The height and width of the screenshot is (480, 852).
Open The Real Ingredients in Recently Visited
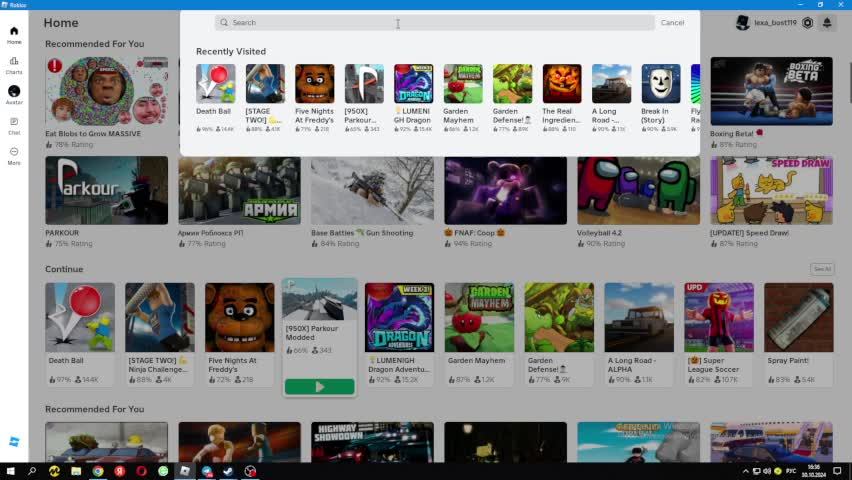[562, 98]
